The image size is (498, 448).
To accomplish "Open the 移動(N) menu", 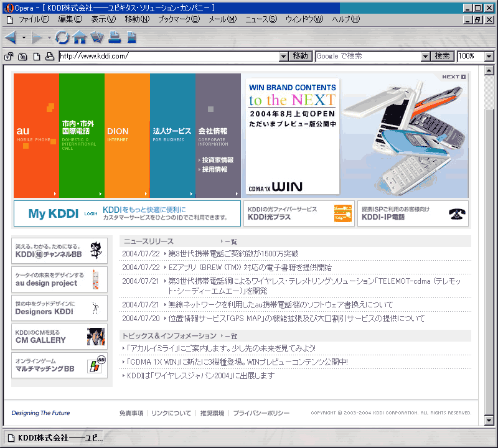I will coord(137,20).
